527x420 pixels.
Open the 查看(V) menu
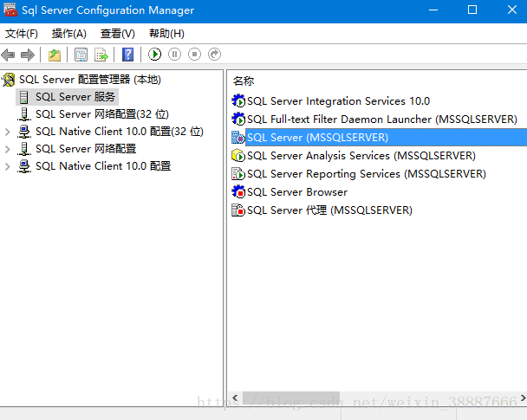point(118,34)
